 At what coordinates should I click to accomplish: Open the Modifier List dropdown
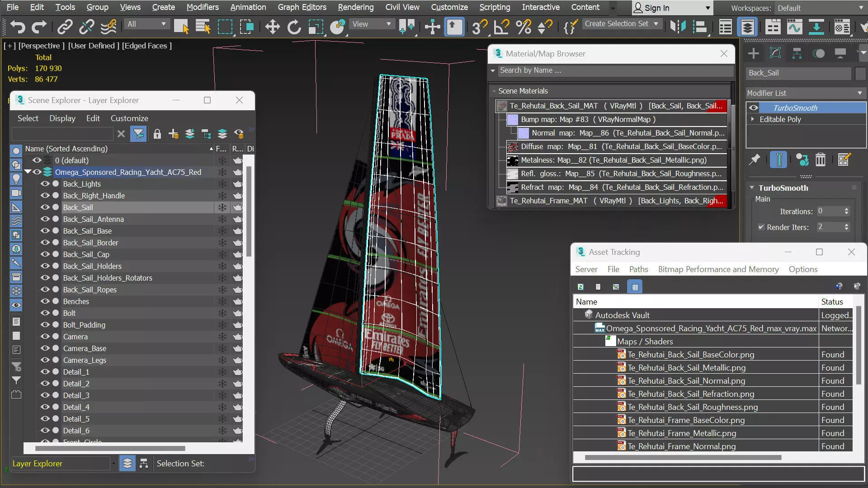click(x=805, y=93)
